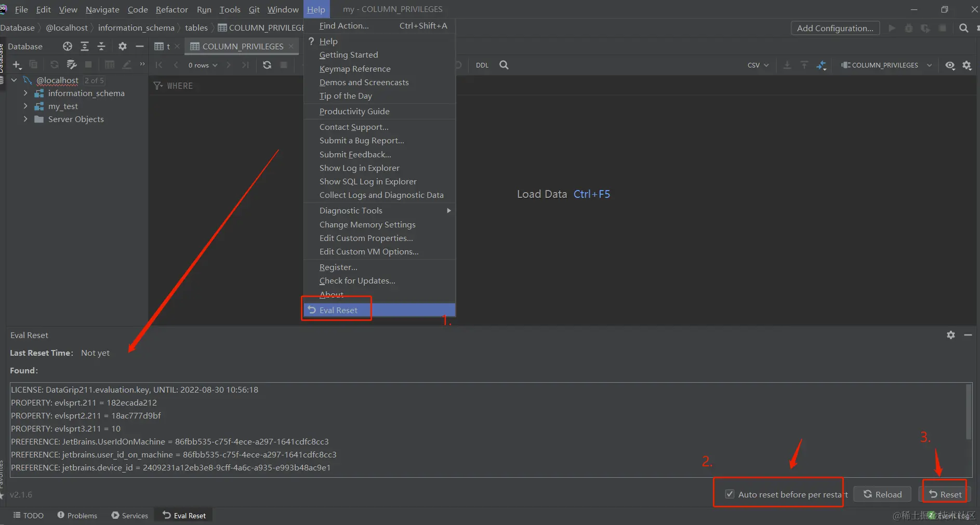Click the Collapse All icon in Database panel
The image size is (980, 525).
point(101,46)
